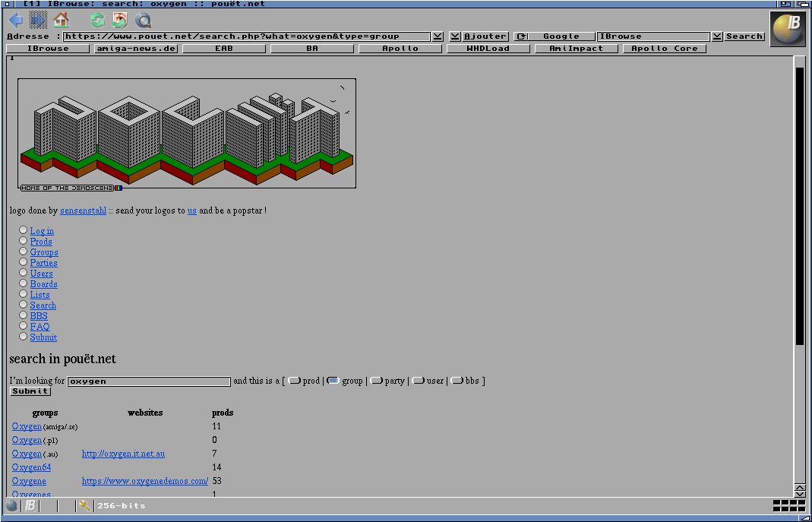Open the sensenstahl link
Viewport: 812px width, 522px height.
click(83, 210)
